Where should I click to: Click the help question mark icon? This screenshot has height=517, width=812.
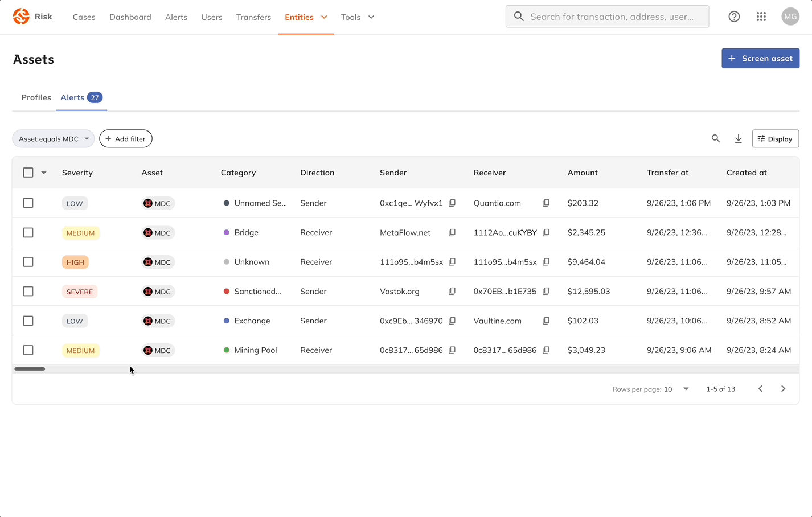(x=734, y=17)
